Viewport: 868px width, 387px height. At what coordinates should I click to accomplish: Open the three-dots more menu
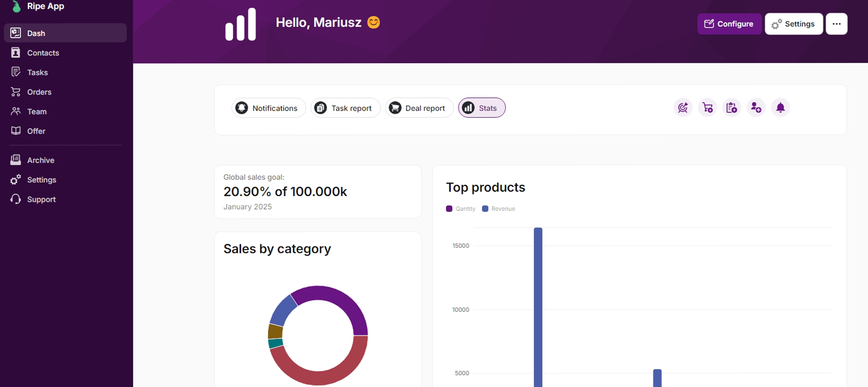point(836,24)
